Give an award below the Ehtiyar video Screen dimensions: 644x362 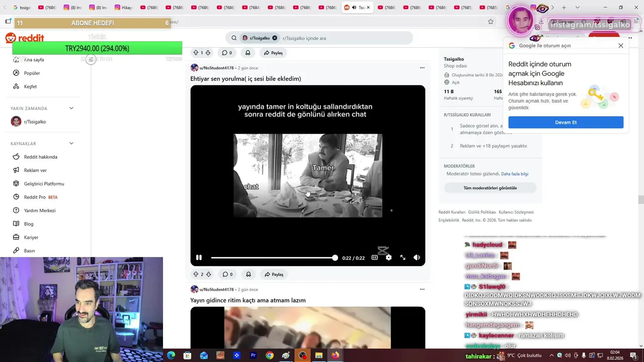248,275
